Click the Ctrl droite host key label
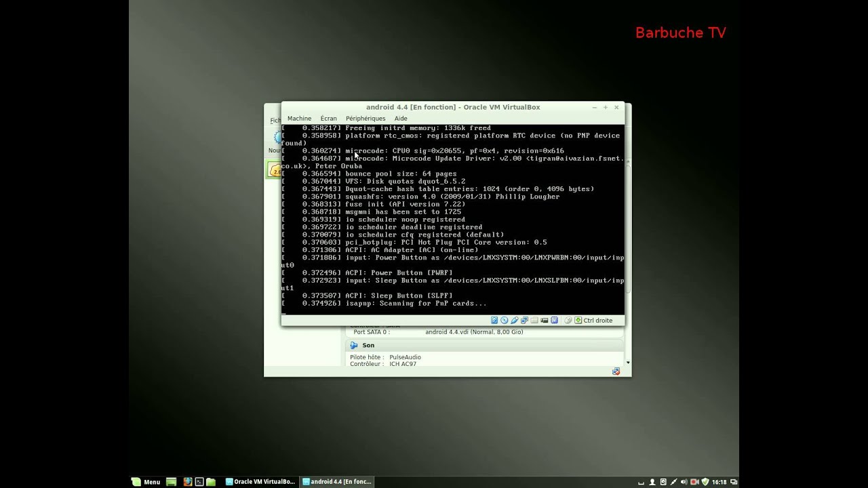Viewport: 868px width, 488px height. (x=598, y=321)
